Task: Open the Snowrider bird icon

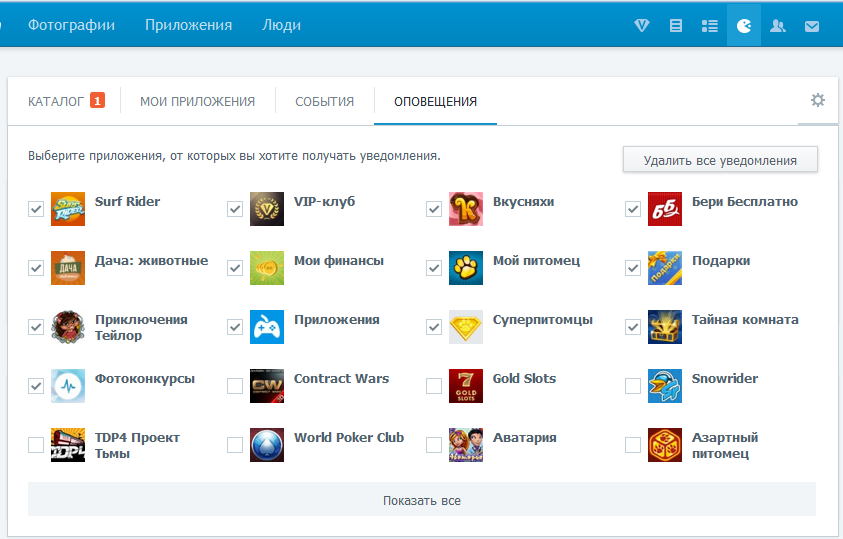Action: pyautogui.click(x=665, y=386)
